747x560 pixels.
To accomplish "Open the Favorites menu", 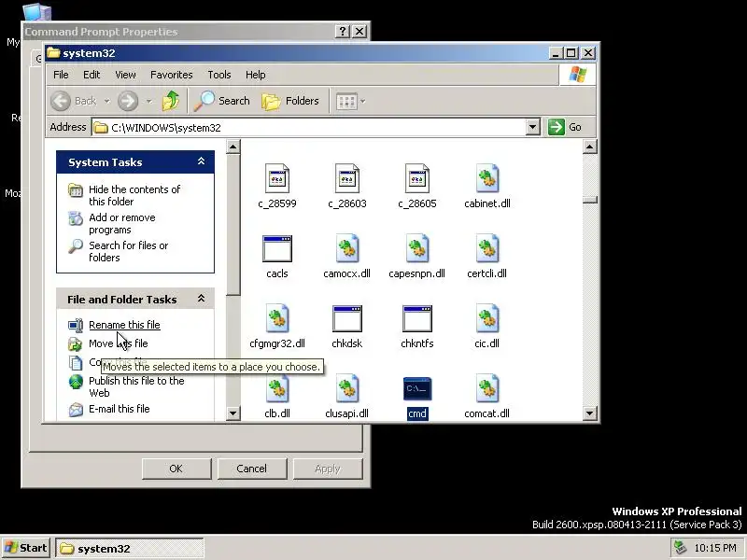I will coord(172,75).
